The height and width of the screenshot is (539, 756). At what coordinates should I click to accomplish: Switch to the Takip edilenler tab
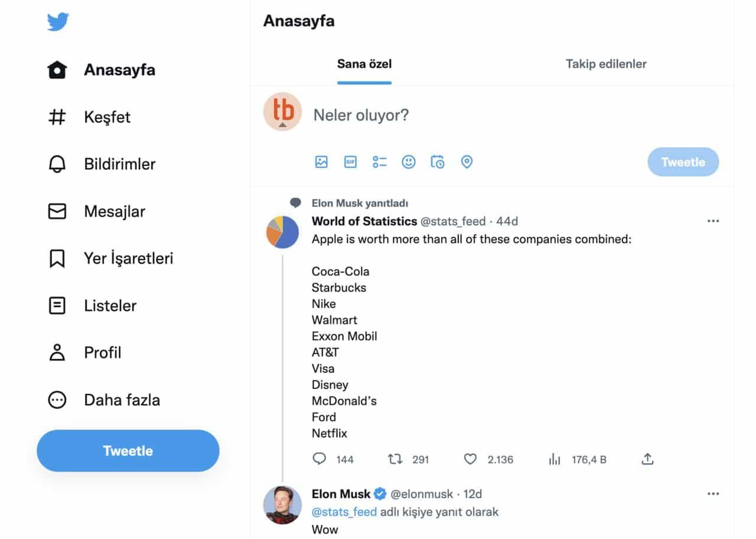pyautogui.click(x=606, y=64)
